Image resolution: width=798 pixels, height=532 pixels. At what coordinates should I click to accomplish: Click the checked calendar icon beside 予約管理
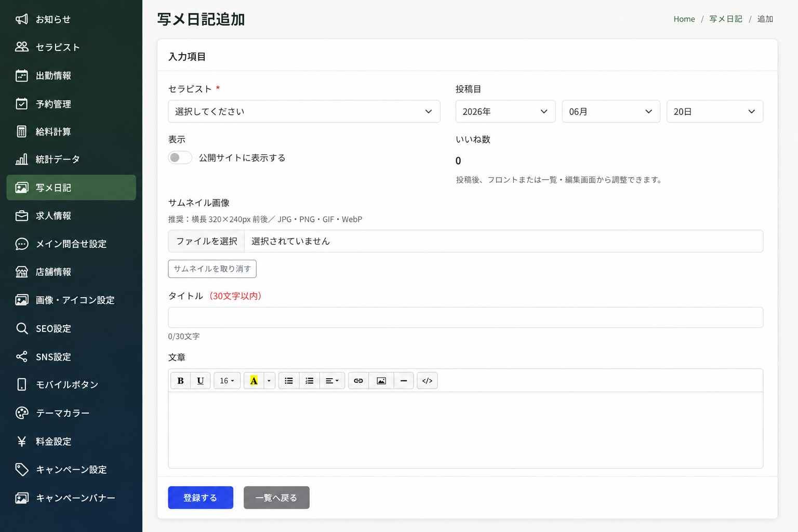(22, 104)
